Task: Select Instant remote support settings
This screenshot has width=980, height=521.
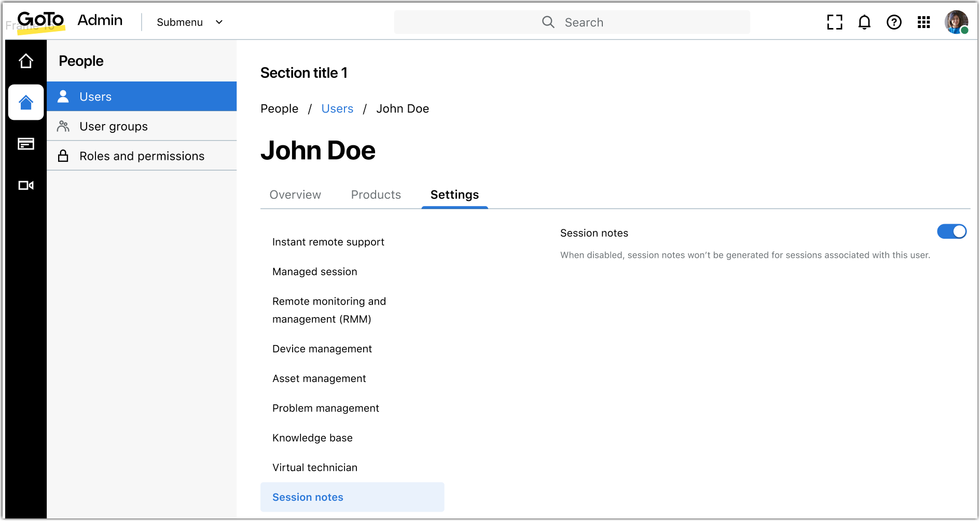Action: pos(328,242)
